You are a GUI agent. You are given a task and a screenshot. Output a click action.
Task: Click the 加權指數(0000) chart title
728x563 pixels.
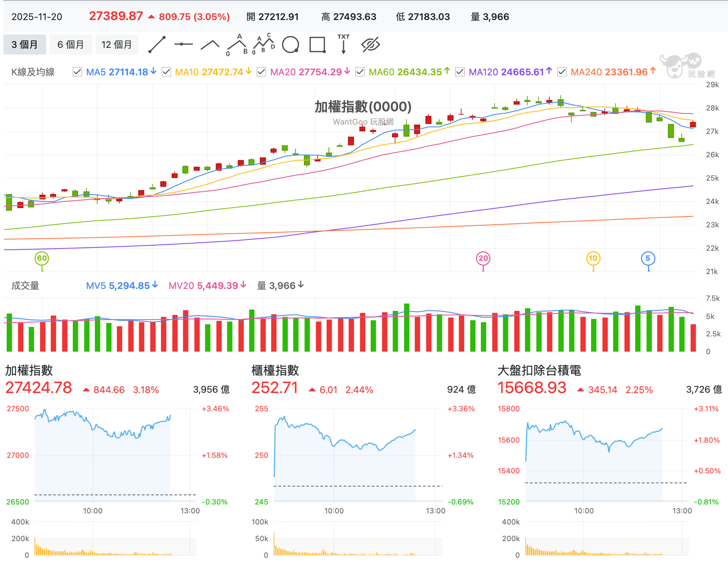click(x=363, y=107)
